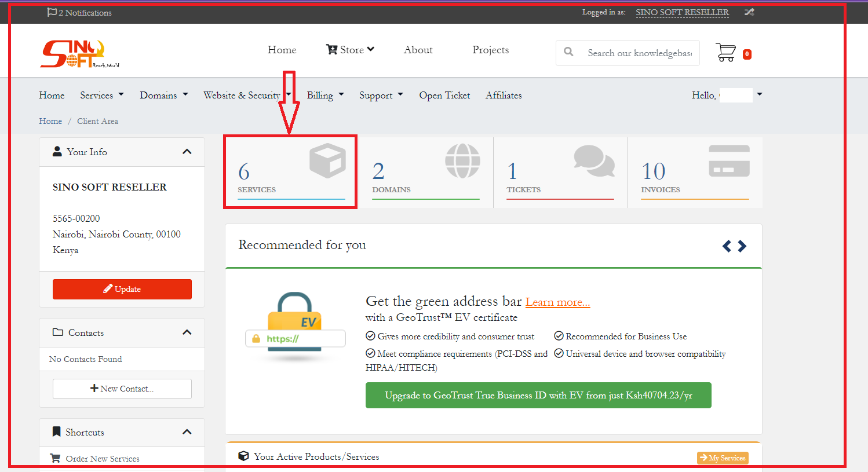
Task: Select the Open Ticket menu item
Action: click(444, 95)
